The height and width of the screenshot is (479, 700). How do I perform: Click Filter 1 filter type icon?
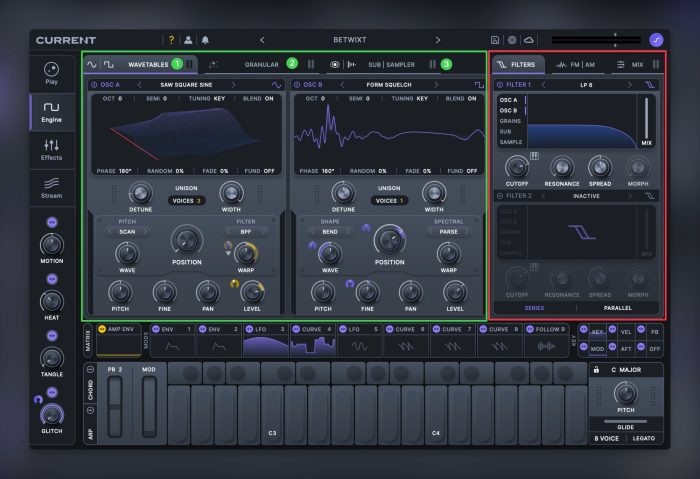[x=650, y=85]
